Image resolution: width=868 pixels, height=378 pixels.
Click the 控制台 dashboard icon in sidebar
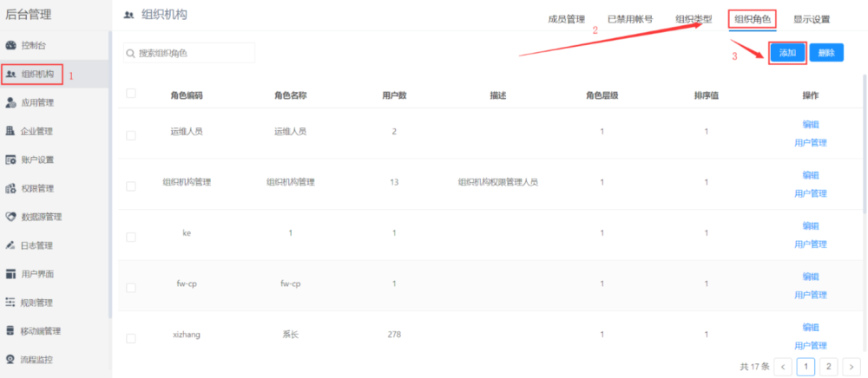11,44
